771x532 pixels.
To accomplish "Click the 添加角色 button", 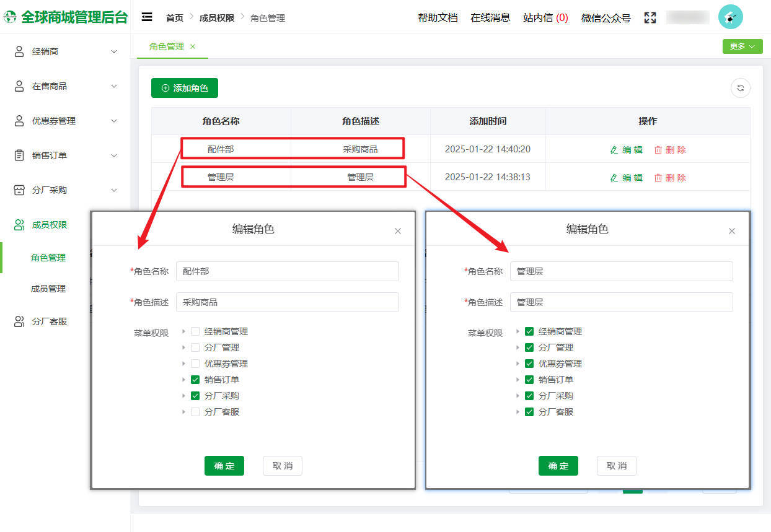I will click(185, 88).
